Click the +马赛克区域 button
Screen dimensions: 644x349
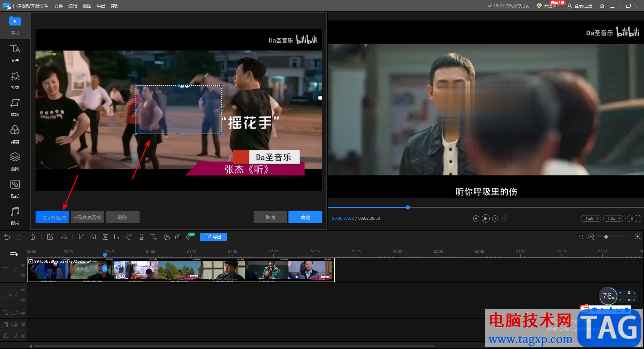point(88,217)
